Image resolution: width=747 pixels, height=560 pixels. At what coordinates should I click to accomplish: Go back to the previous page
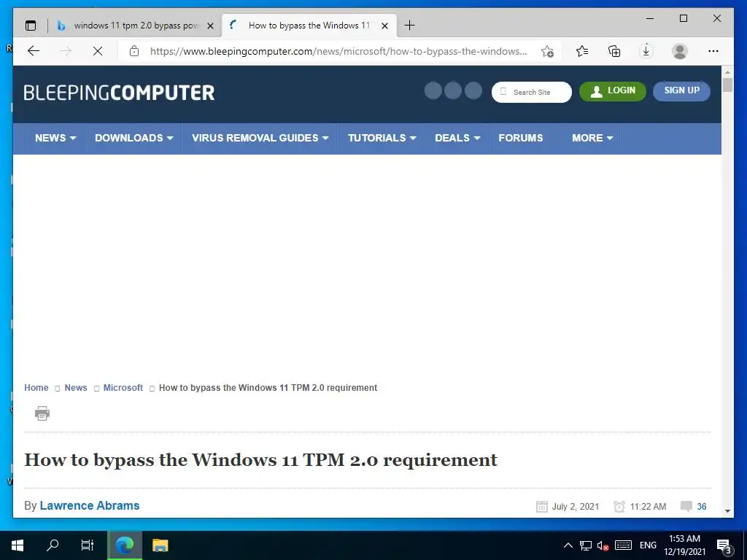pos(34,51)
